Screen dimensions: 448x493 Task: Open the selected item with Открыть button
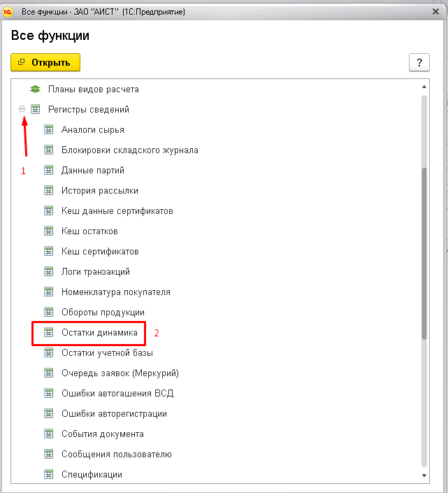click(x=45, y=62)
